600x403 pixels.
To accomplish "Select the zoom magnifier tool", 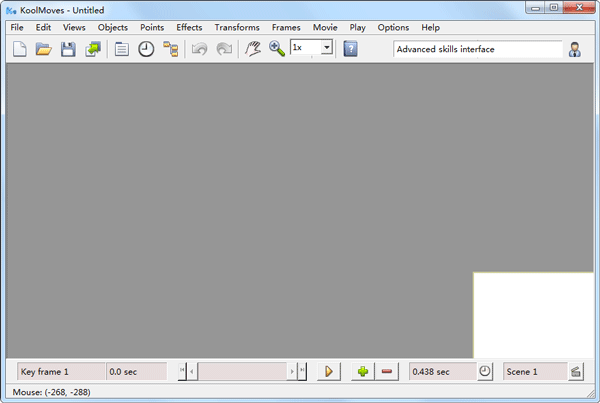I will pyautogui.click(x=277, y=49).
